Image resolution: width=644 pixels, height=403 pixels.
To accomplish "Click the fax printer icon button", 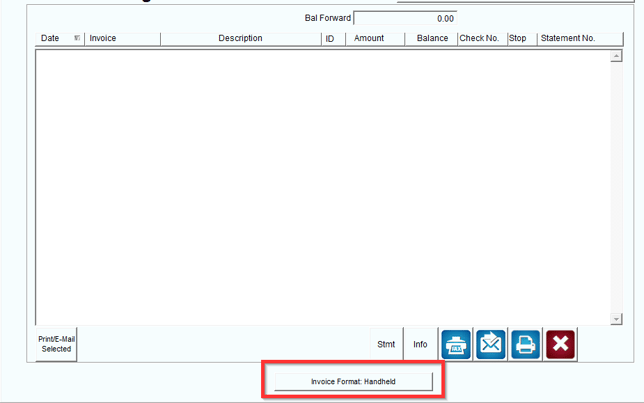I will [456, 344].
